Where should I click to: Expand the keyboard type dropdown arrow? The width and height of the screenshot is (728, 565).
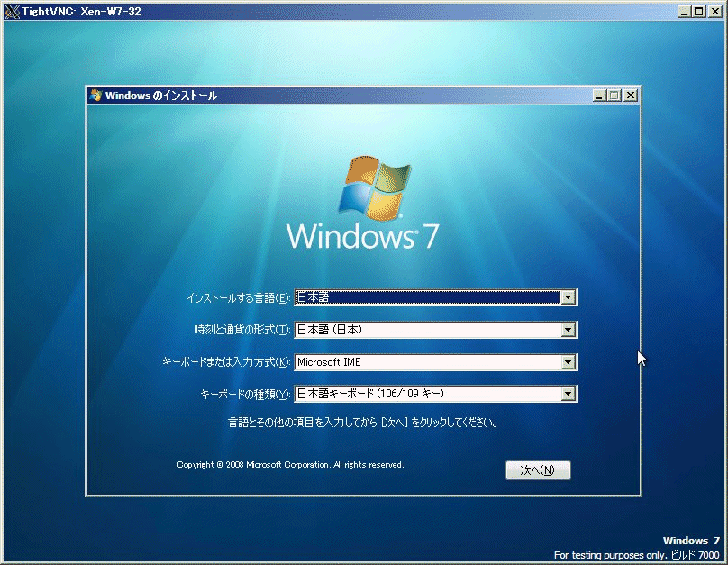pyautogui.click(x=568, y=394)
